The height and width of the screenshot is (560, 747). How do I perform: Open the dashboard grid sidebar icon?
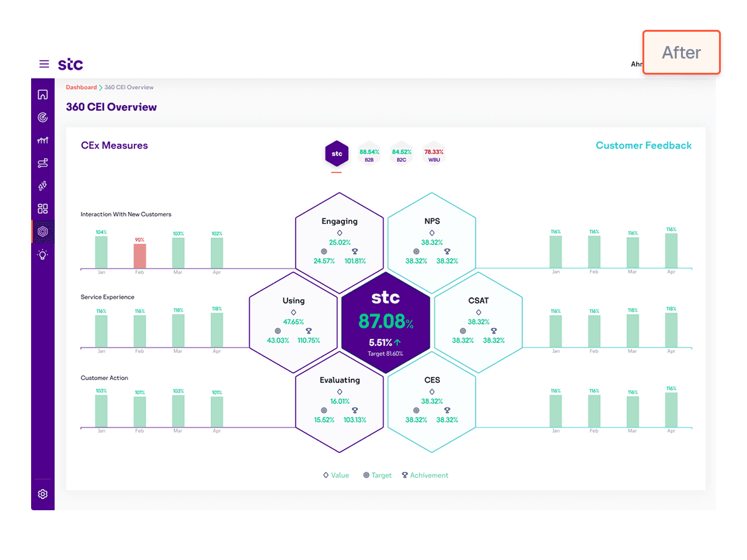pos(42,209)
